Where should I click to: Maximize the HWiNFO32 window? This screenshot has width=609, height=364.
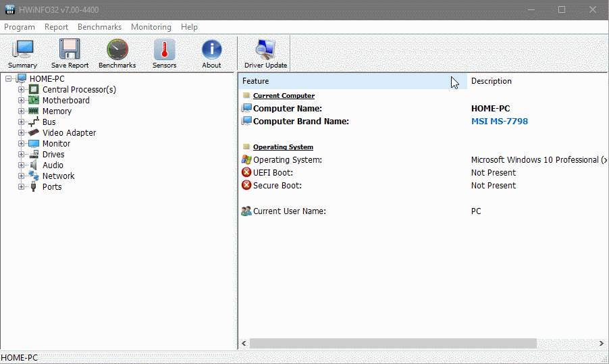(x=562, y=9)
